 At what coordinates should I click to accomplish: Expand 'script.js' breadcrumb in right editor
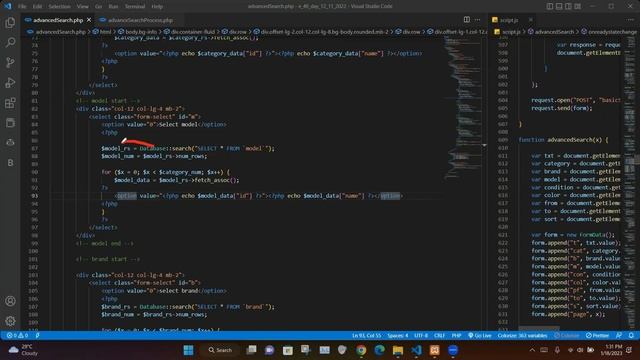point(511,31)
